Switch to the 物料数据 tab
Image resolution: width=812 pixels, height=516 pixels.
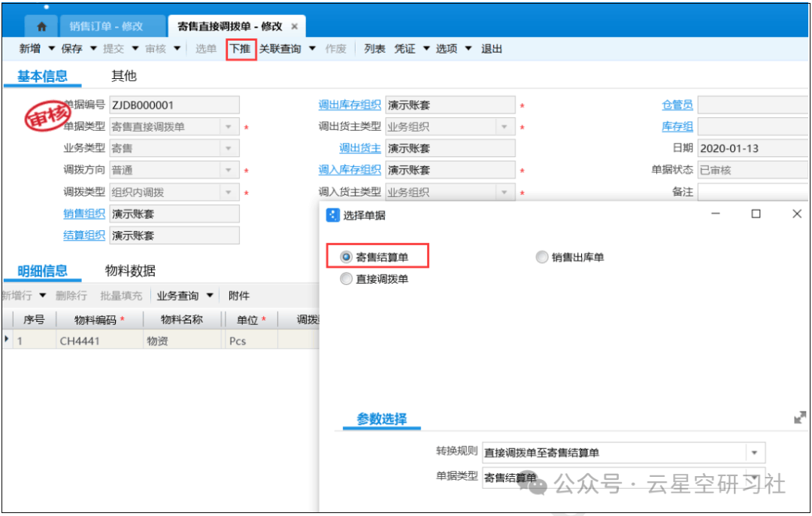click(130, 271)
